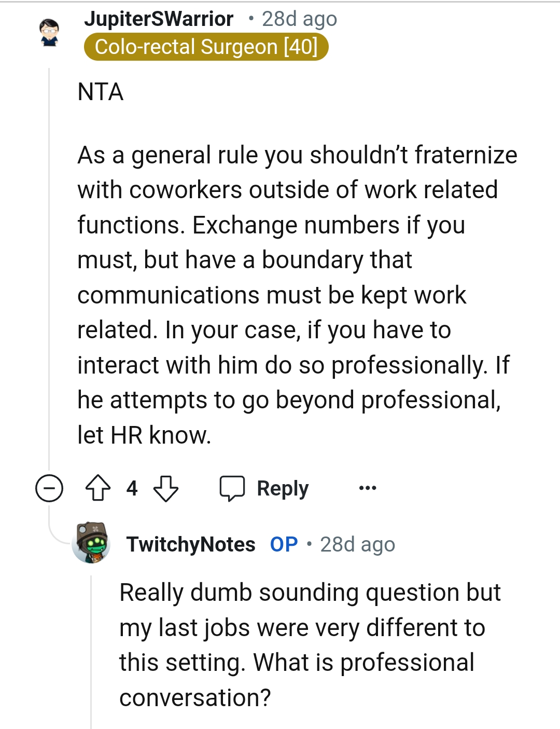The width and height of the screenshot is (560, 729).
Task: Visit TwitchyNotes' profile
Action: 190,544
